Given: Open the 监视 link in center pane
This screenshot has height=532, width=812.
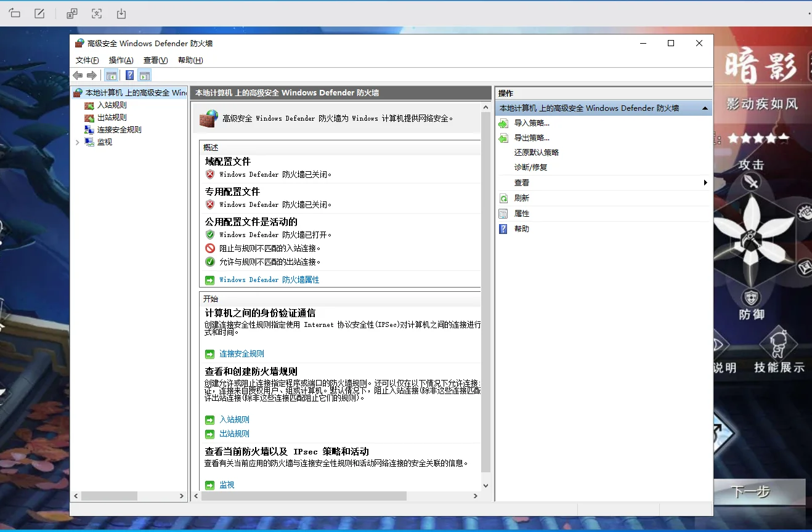Looking at the screenshot, I should point(227,485).
